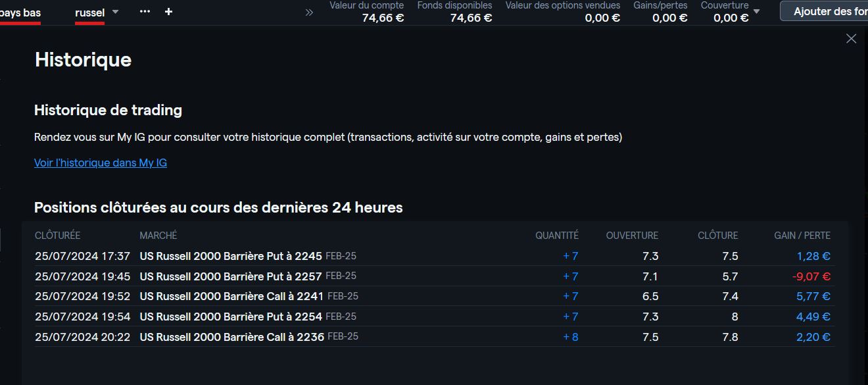The width and height of the screenshot is (868, 385).
Task: Select the Barrière Put à 2245 row
Action: (x=231, y=256)
